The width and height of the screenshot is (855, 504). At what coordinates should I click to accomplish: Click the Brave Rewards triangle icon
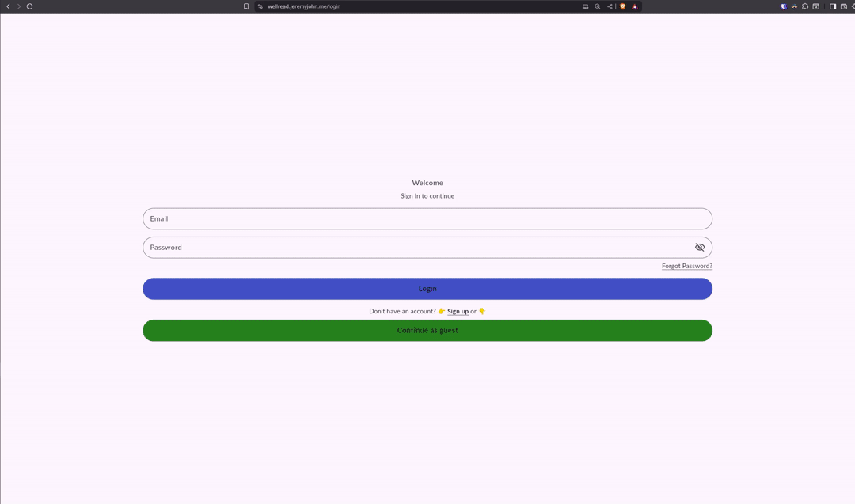[634, 6]
